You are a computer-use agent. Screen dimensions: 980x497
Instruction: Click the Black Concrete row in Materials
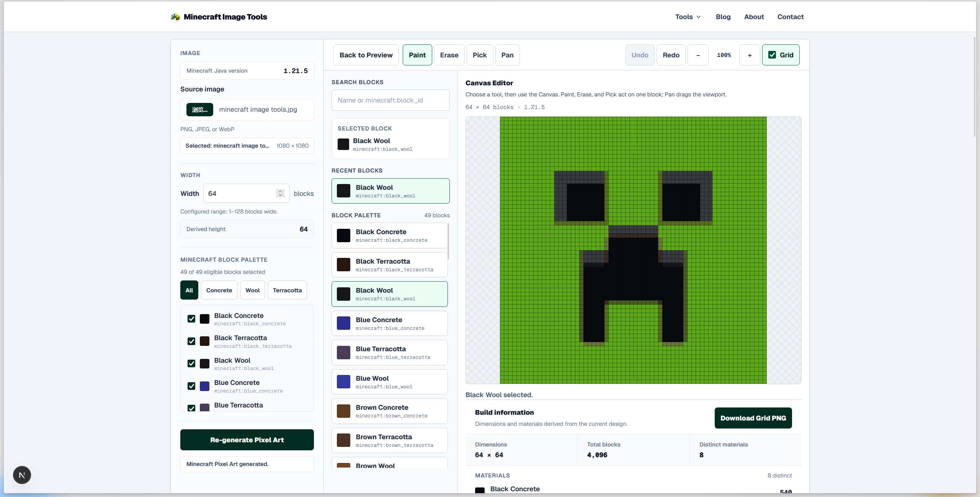633,489
